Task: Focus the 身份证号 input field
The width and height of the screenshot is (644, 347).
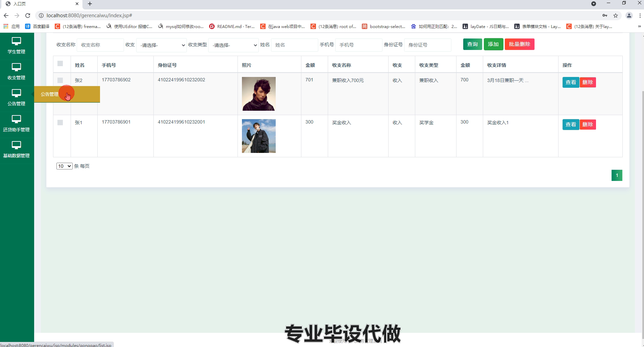Action: click(428, 45)
